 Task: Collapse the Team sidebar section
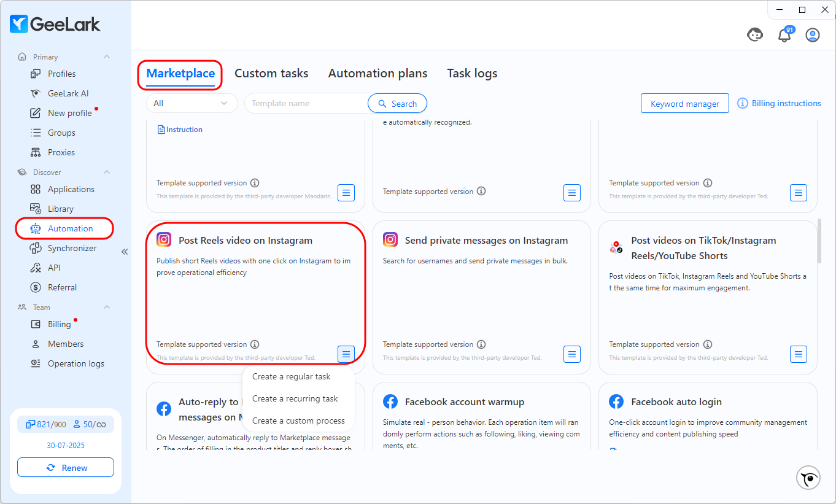[107, 307]
